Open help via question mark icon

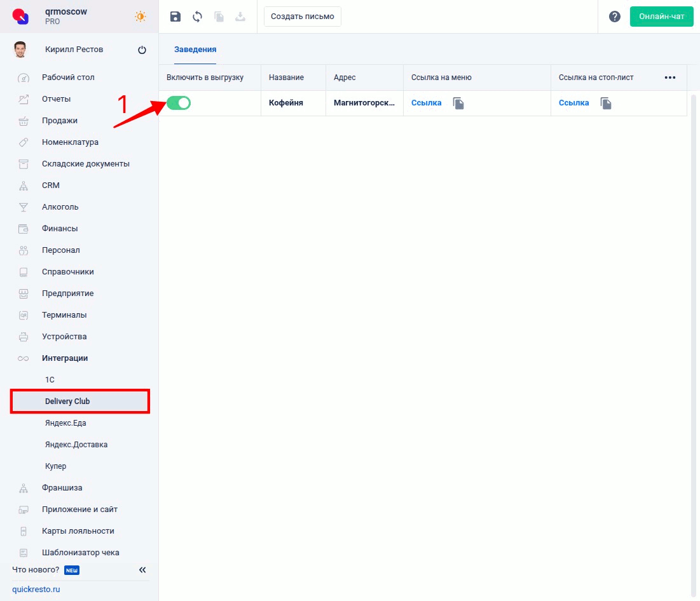(615, 17)
